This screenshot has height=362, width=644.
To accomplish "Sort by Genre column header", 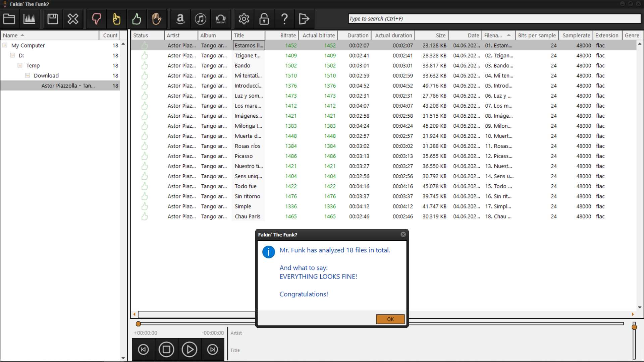I will [x=632, y=35].
